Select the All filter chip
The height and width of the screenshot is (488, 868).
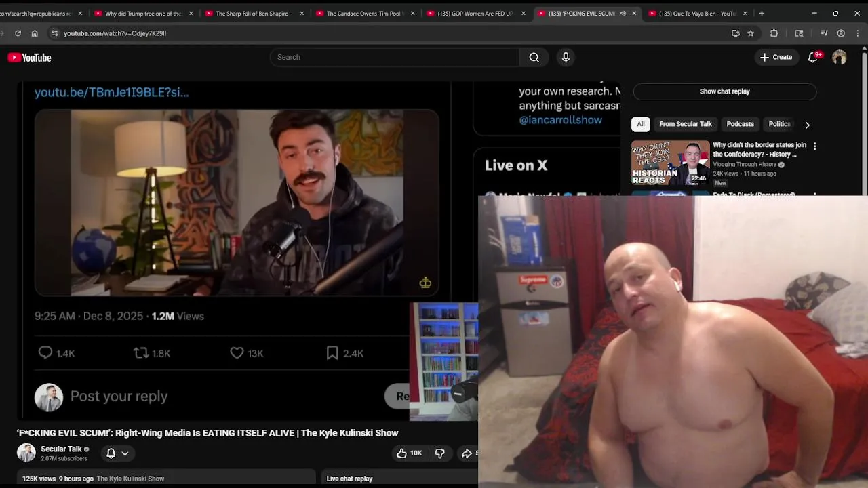click(641, 124)
